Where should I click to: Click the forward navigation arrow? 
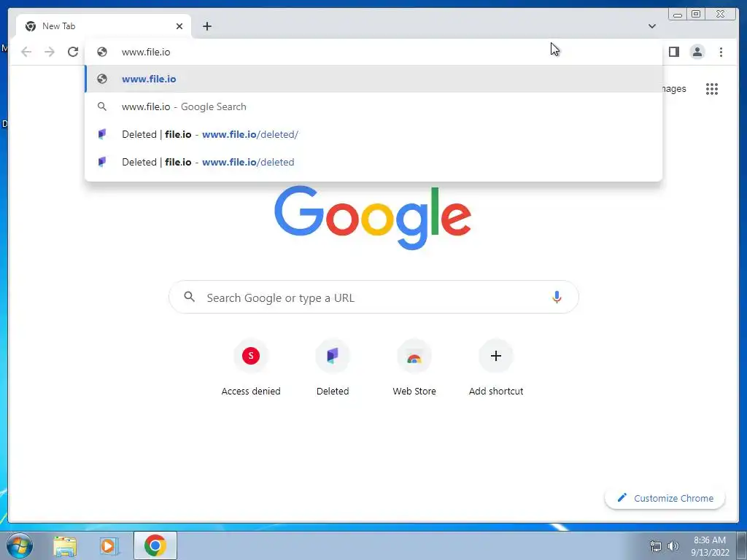coord(50,52)
